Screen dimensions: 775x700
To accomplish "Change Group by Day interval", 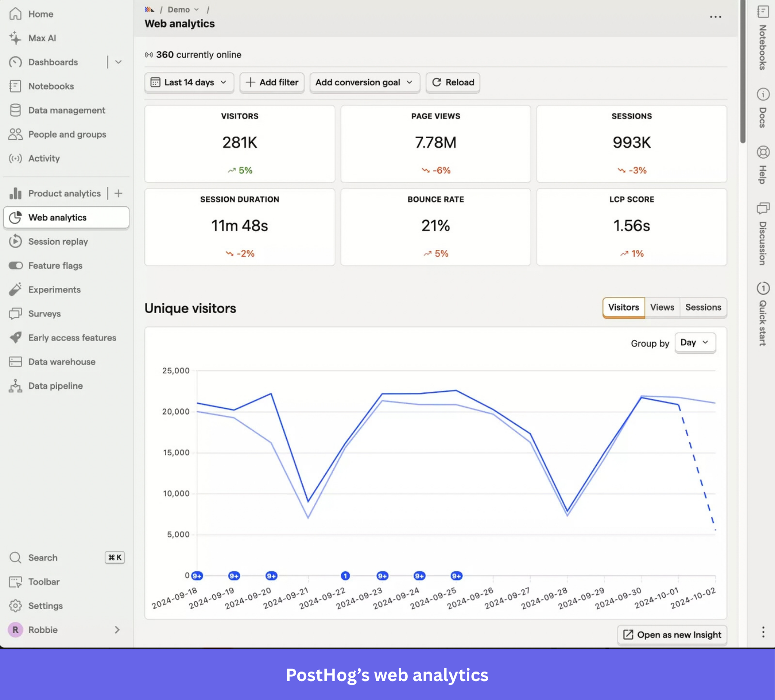I will click(695, 343).
